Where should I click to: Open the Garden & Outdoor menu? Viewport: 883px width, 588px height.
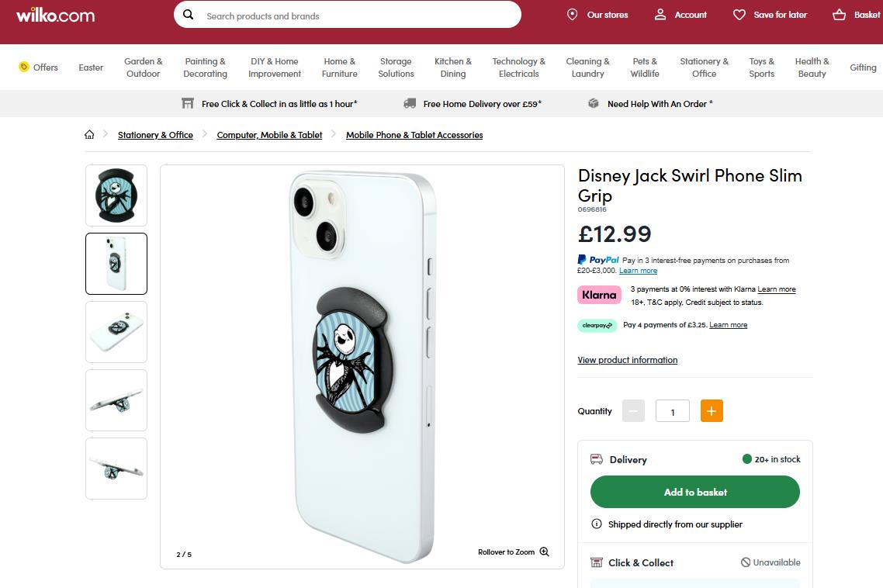coord(144,67)
